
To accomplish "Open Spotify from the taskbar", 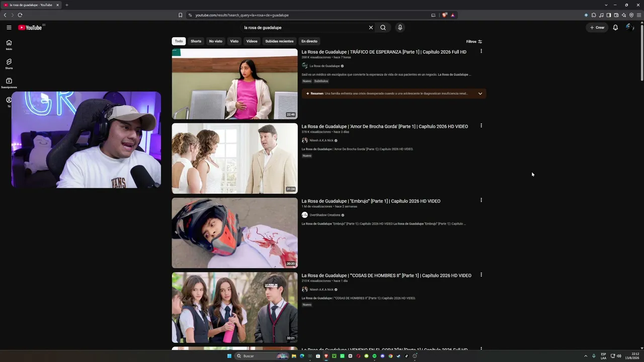I will pos(374,356).
